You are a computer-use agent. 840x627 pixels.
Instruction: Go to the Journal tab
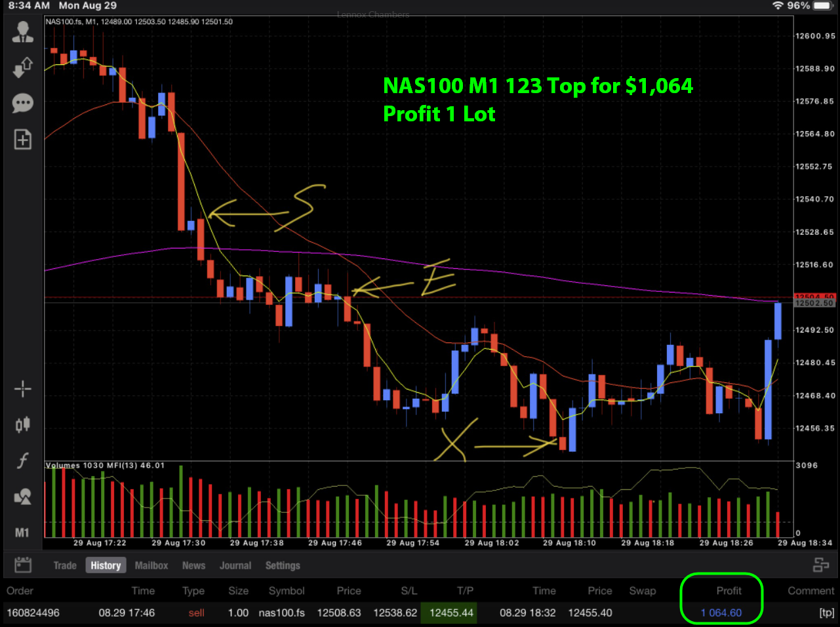(x=235, y=565)
